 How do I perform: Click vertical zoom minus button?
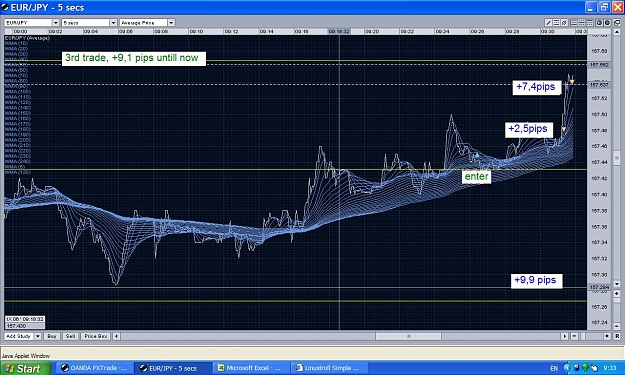[617, 326]
